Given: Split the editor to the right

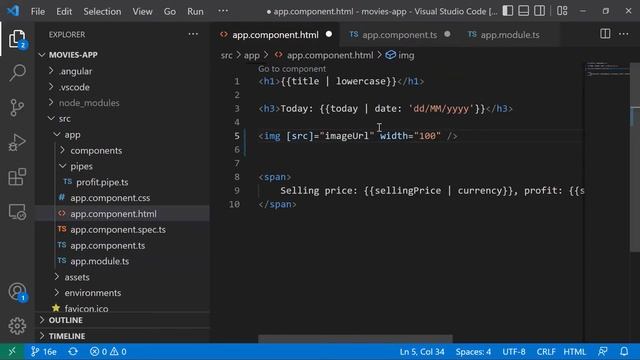Looking at the screenshot, I should coord(605,34).
